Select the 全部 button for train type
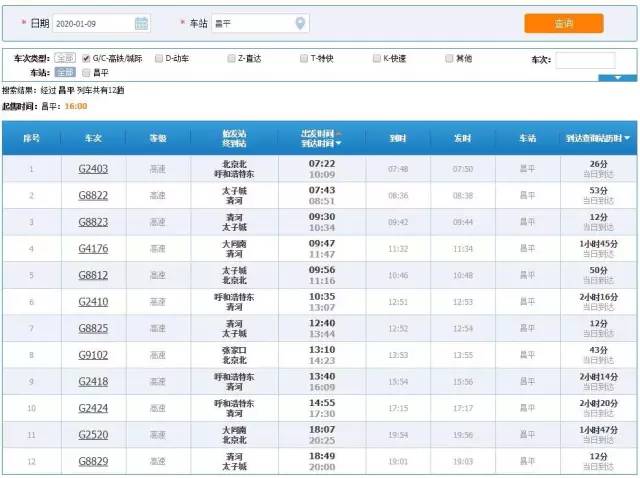The height and width of the screenshot is (478, 640). (x=65, y=58)
